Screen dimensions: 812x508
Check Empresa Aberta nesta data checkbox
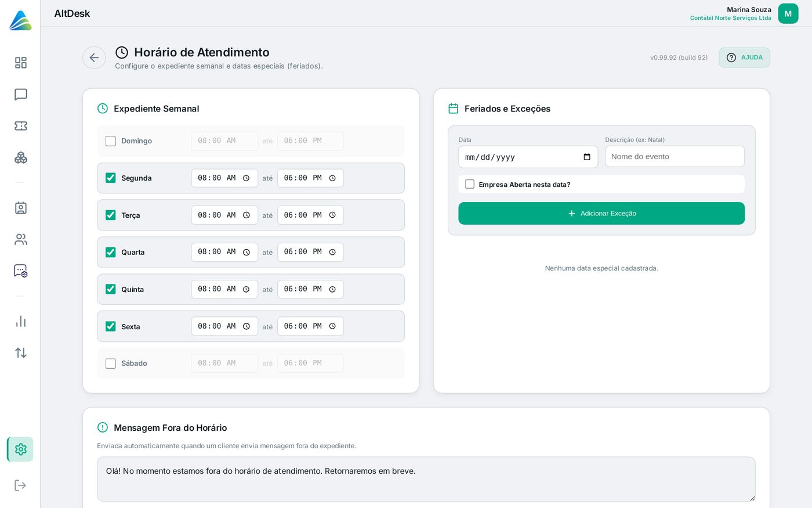point(470,184)
